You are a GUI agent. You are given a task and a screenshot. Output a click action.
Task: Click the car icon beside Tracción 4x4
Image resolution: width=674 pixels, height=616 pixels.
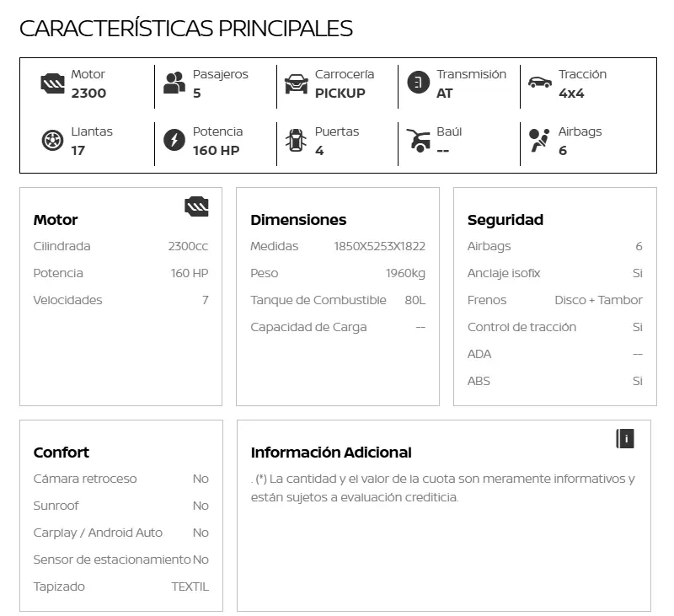point(540,82)
